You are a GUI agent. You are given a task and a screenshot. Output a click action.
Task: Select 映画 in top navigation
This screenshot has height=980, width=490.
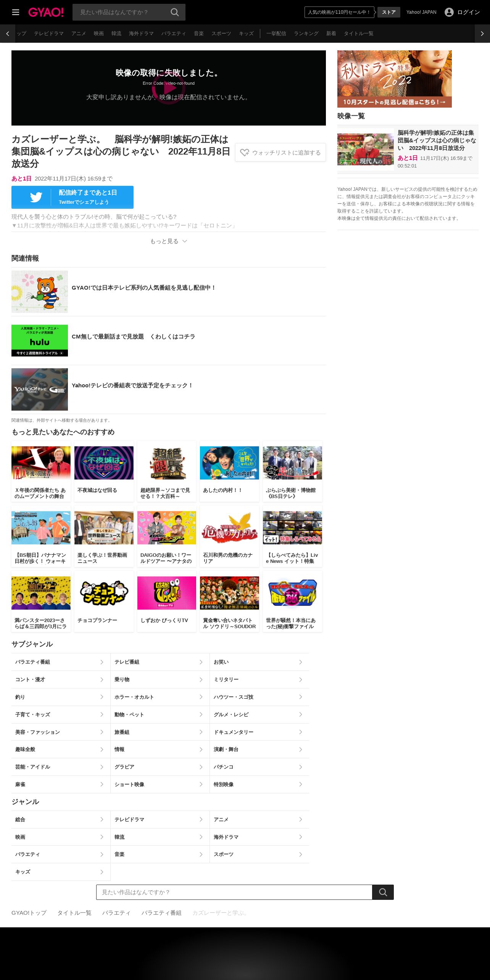99,34
